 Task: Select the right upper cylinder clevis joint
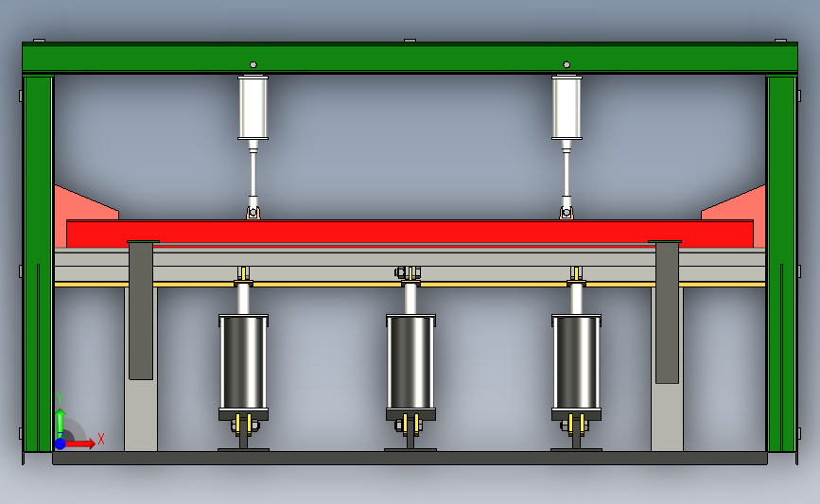pos(567,211)
